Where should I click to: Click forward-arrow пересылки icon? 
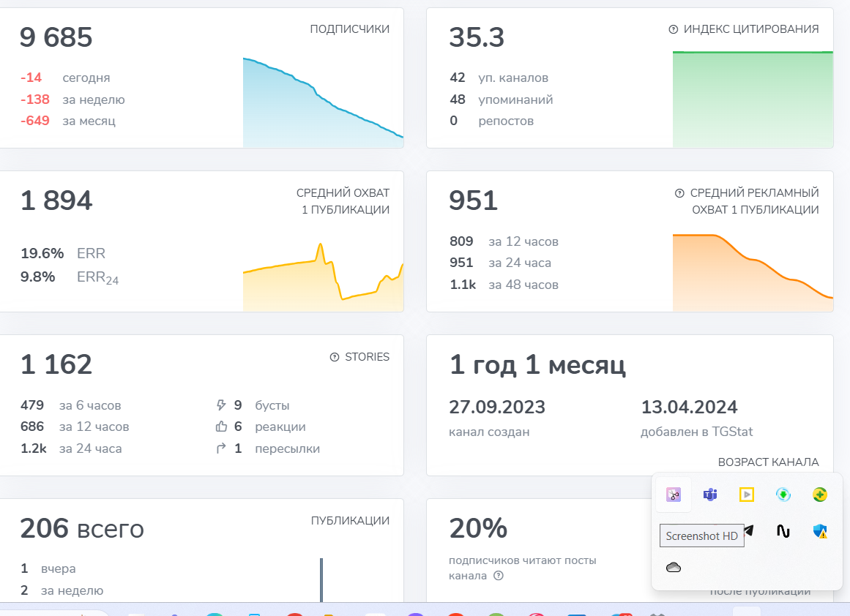(x=220, y=448)
